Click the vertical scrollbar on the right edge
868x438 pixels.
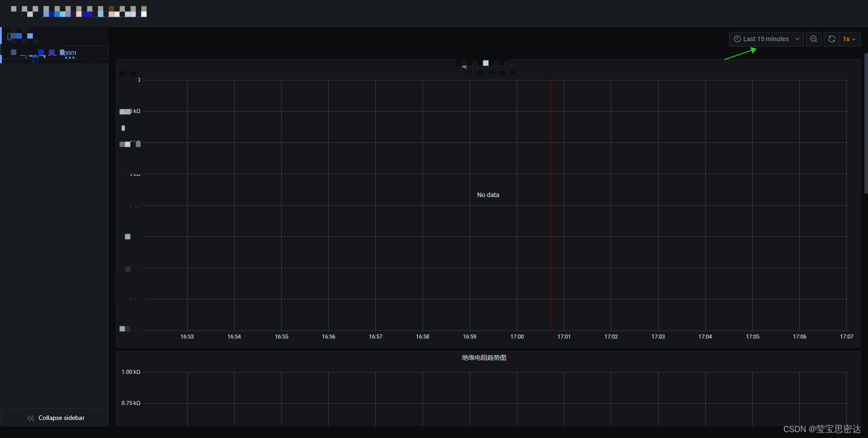[865, 124]
